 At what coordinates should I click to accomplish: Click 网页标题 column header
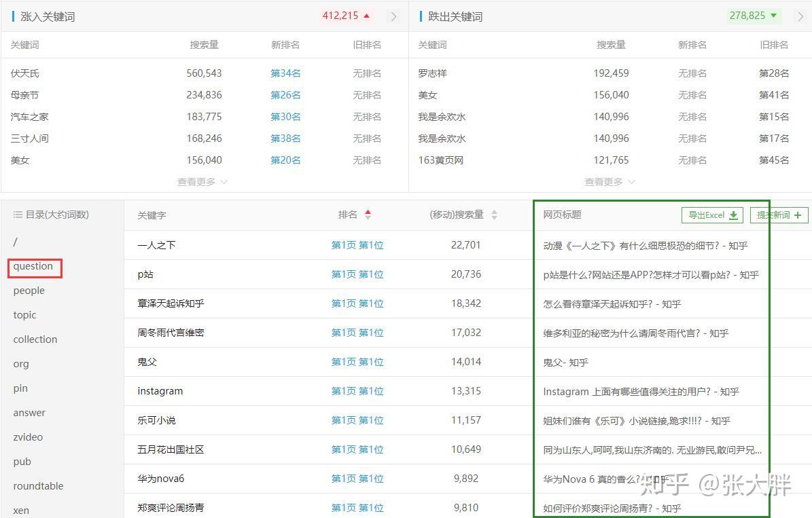pyautogui.click(x=563, y=215)
